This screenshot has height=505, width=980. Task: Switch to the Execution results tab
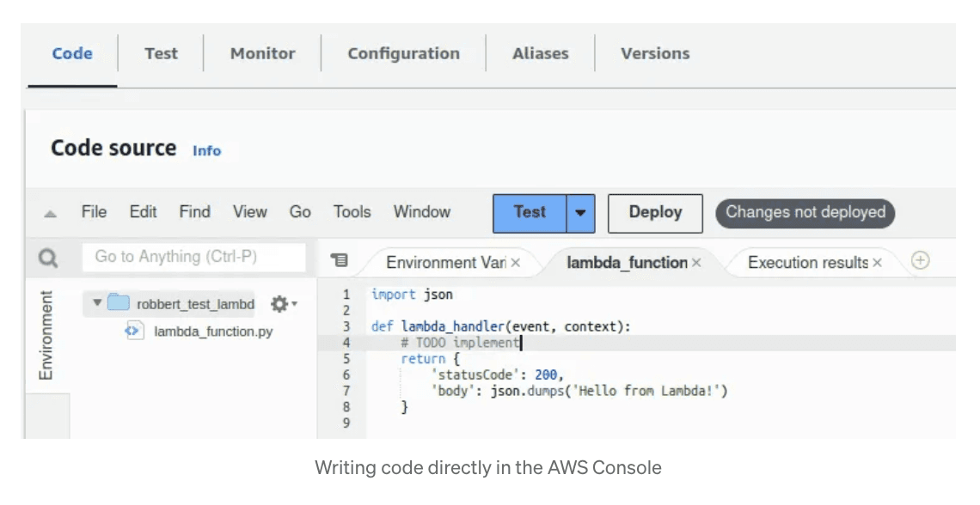coord(808,263)
